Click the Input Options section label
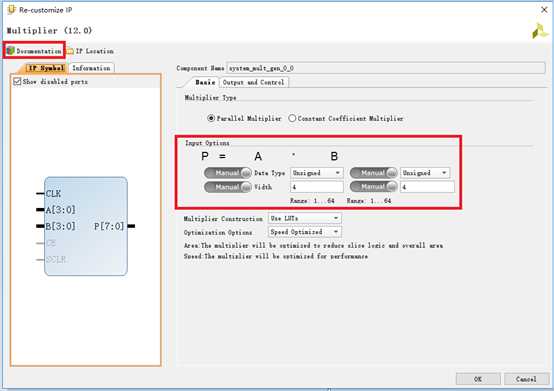 click(207, 143)
